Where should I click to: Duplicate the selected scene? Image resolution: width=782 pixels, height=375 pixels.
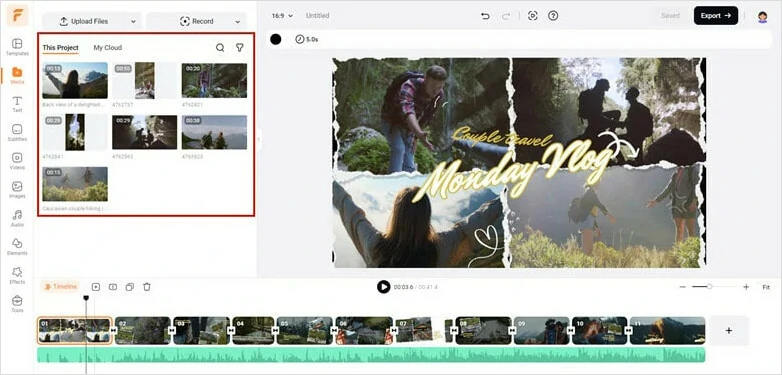(x=130, y=287)
